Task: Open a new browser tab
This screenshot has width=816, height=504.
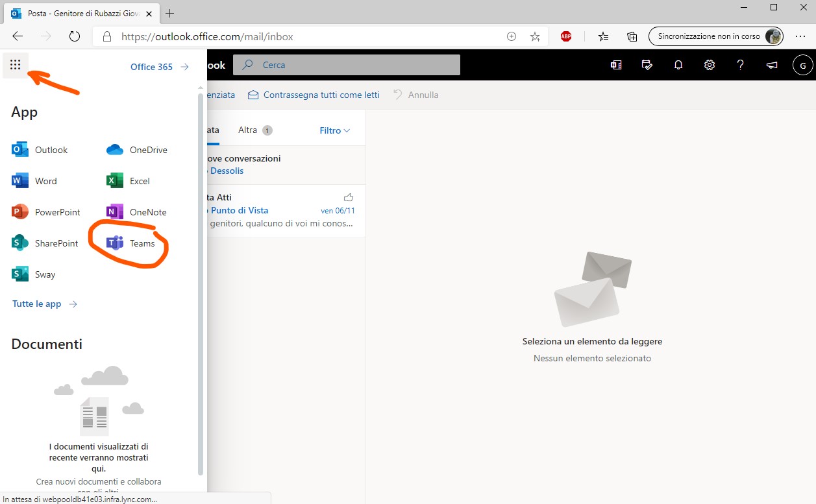Action: [170, 13]
